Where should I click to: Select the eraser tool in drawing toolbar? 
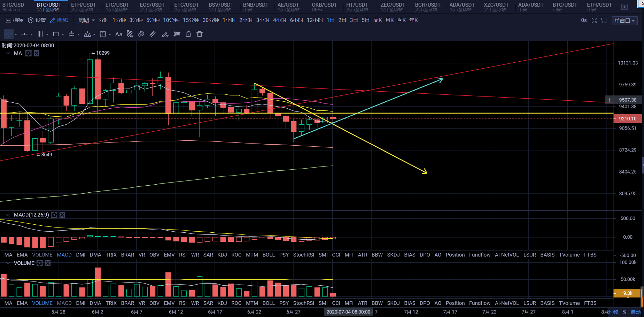point(141,34)
